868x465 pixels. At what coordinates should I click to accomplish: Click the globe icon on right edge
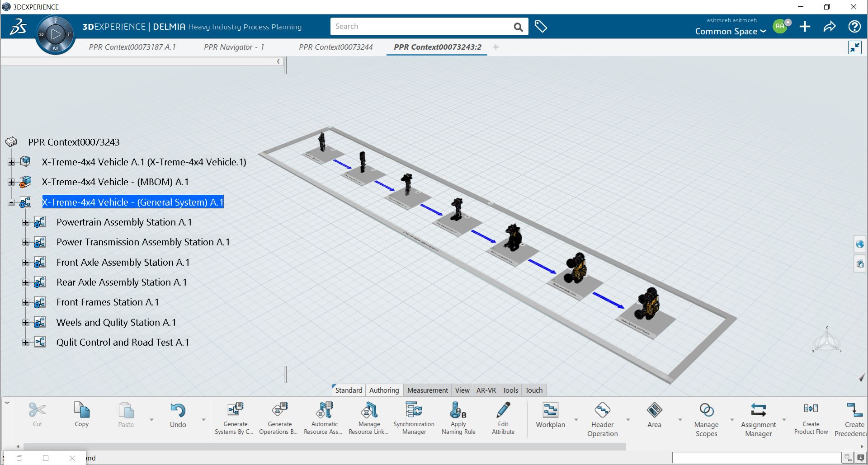tap(859, 244)
